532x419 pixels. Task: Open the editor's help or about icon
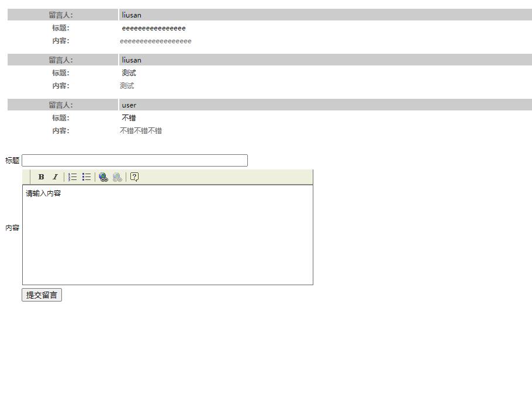pyautogui.click(x=134, y=176)
